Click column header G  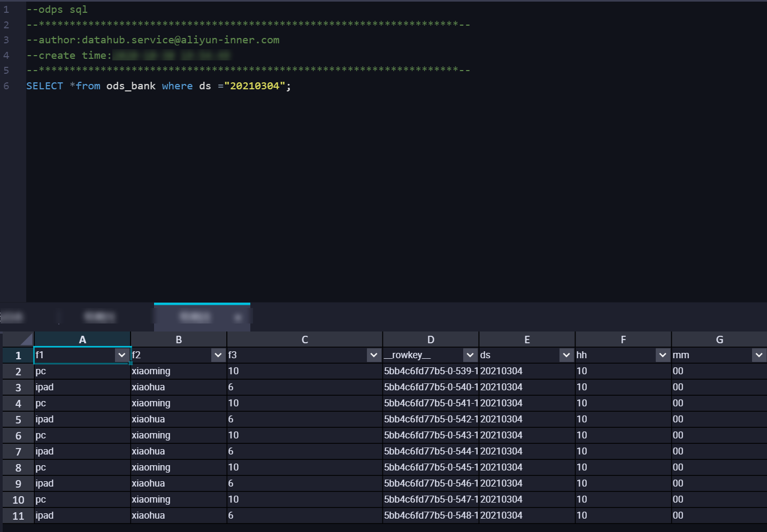coord(719,340)
